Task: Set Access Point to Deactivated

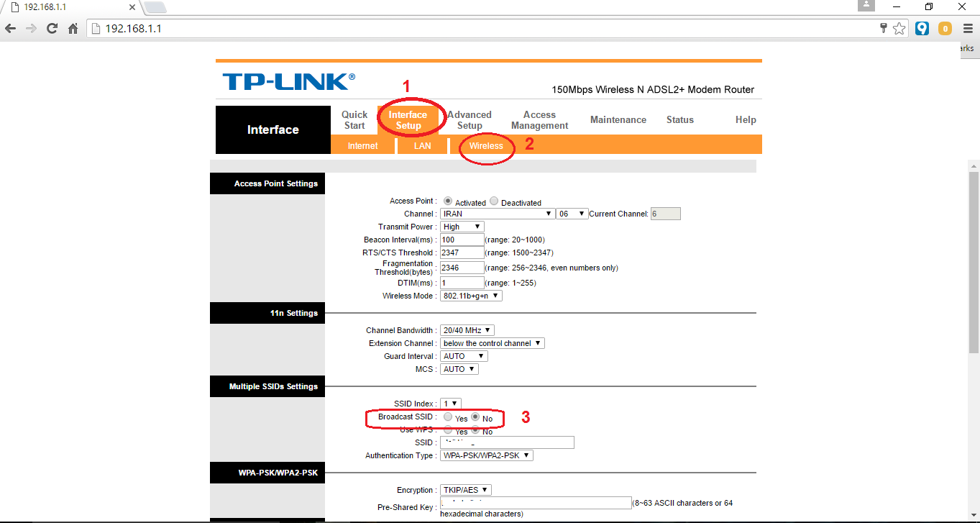Action: (494, 201)
